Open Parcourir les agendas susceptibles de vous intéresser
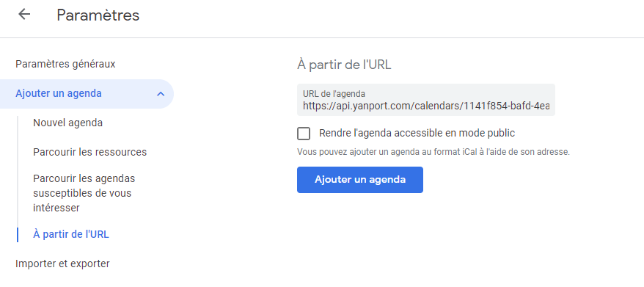Viewport: 644px width, 287px height. point(84,193)
